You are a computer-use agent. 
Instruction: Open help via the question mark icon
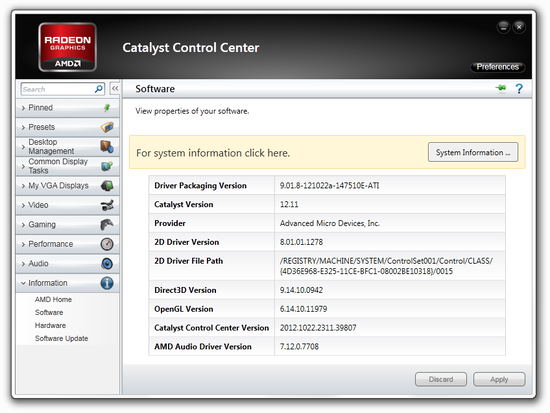pyautogui.click(x=519, y=88)
